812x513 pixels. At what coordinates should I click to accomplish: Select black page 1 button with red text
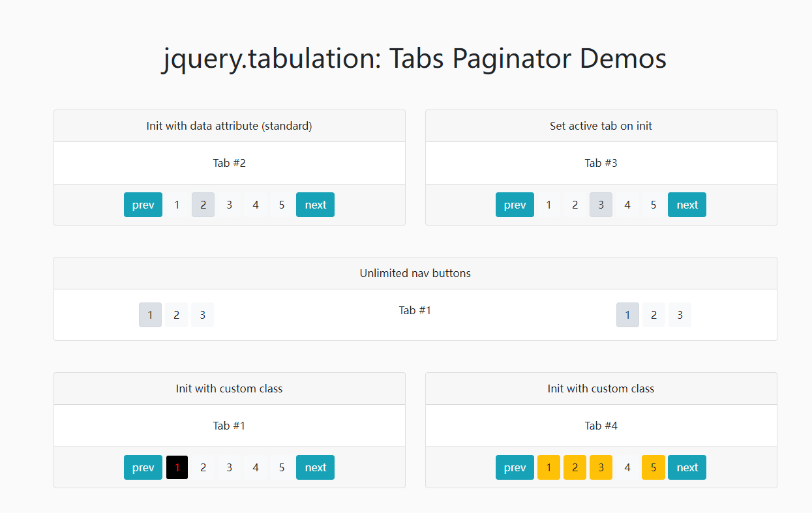click(177, 467)
